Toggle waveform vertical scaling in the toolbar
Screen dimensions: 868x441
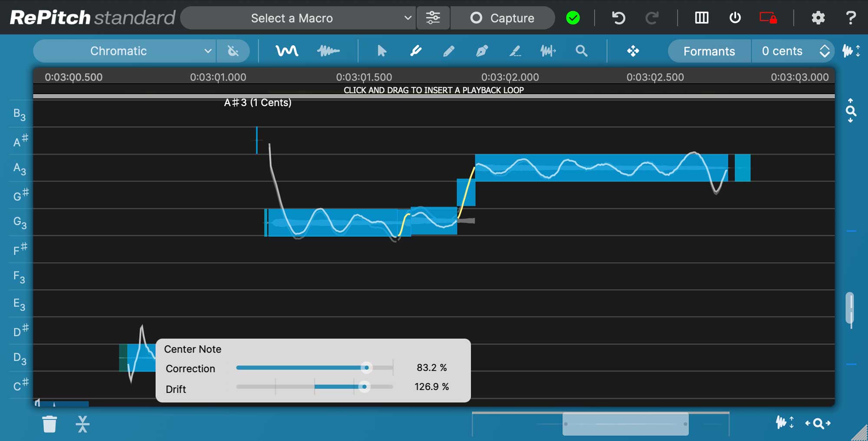[x=851, y=51]
